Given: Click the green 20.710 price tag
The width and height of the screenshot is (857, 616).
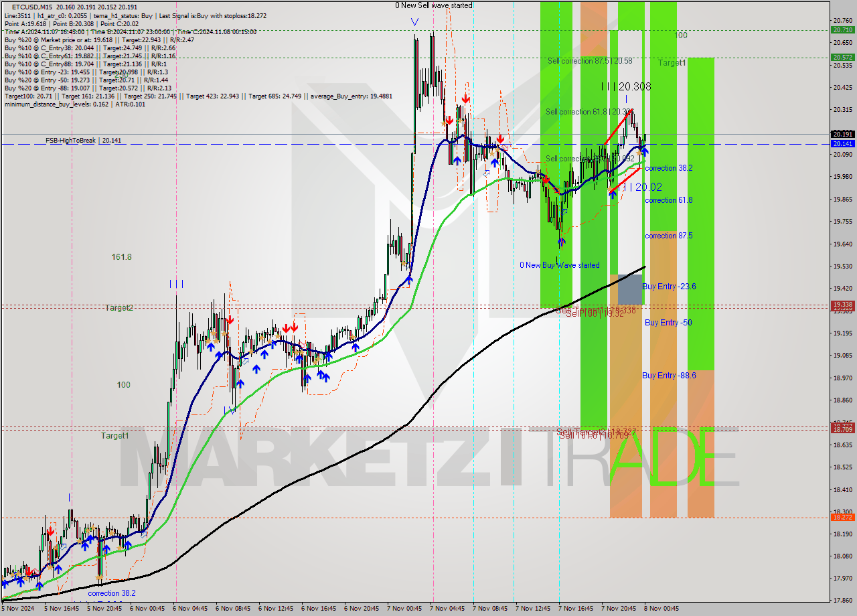Looking at the screenshot, I should coord(842,29).
